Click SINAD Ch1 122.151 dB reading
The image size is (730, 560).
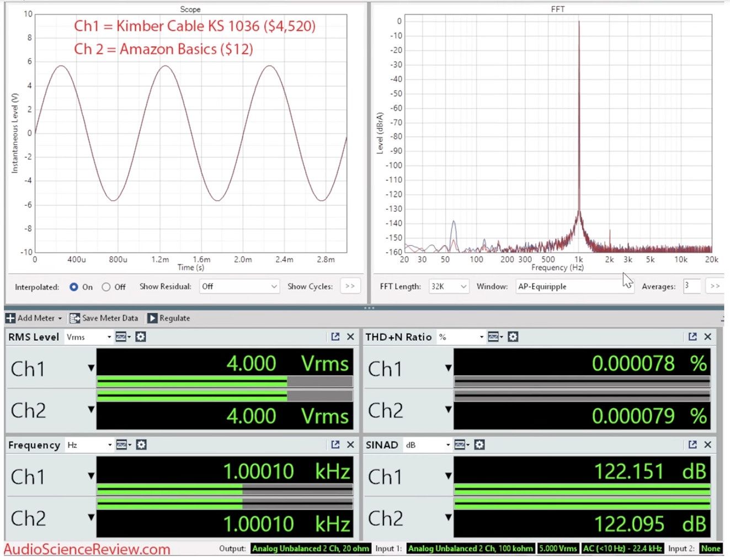click(x=650, y=472)
